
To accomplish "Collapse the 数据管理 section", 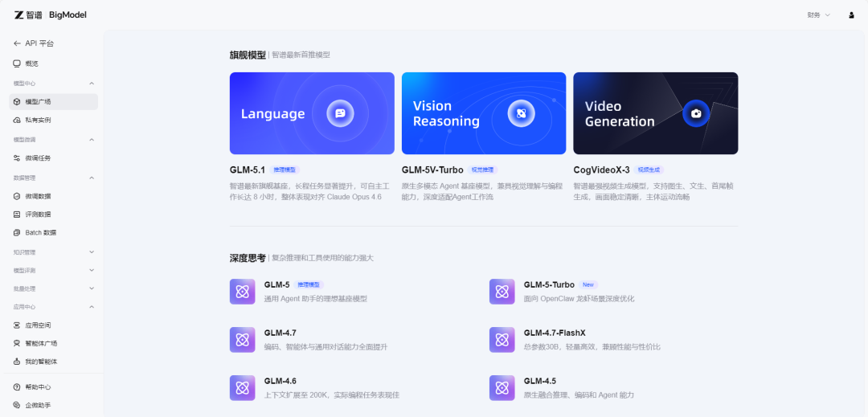I will click(92, 178).
